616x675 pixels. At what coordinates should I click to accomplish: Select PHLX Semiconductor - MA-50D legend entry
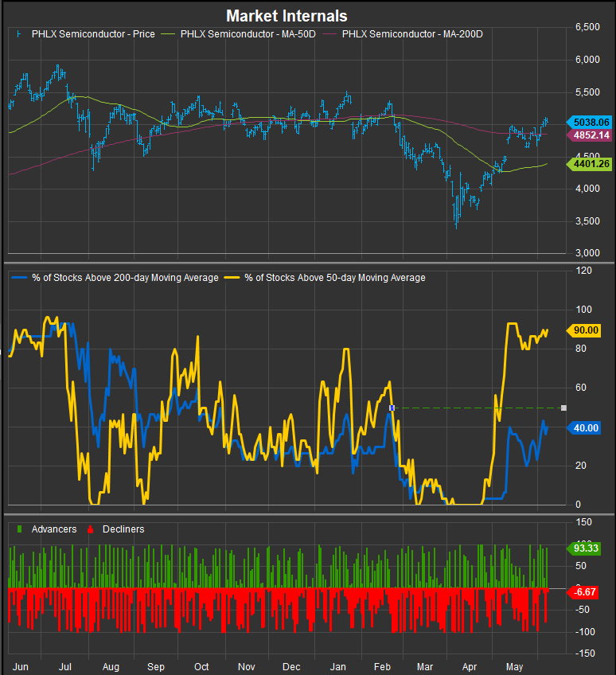point(248,34)
